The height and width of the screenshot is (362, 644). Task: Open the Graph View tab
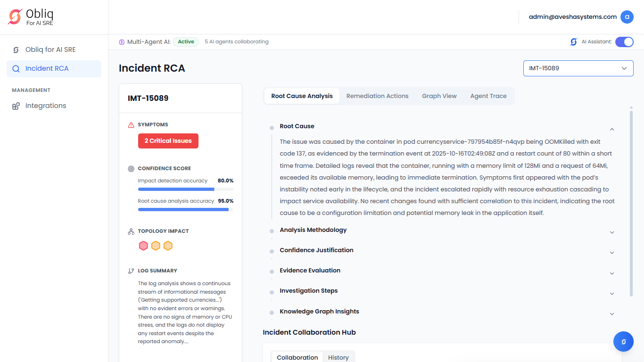point(439,96)
